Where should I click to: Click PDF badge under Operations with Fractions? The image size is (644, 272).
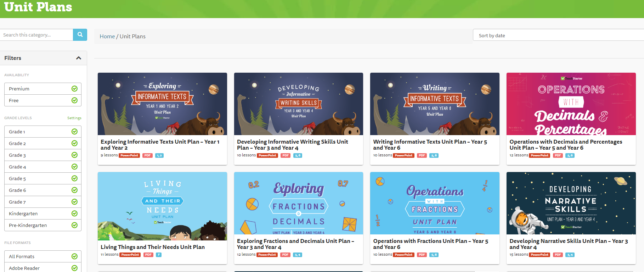(422, 255)
